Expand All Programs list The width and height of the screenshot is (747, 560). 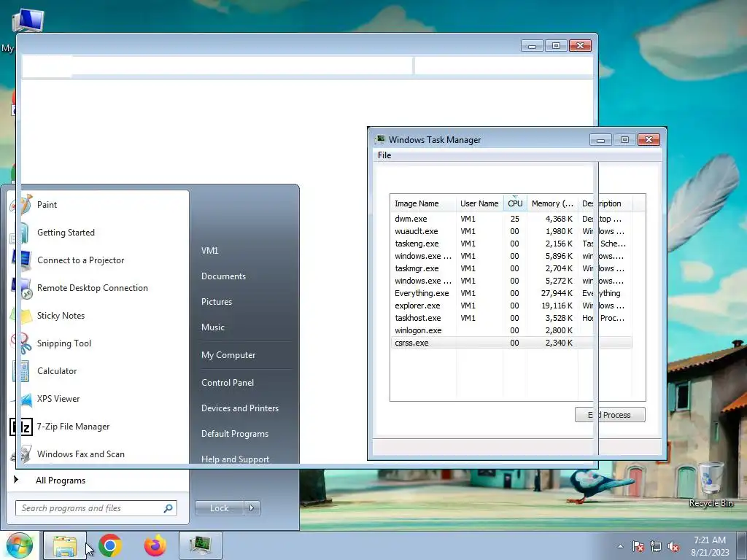(61, 481)
